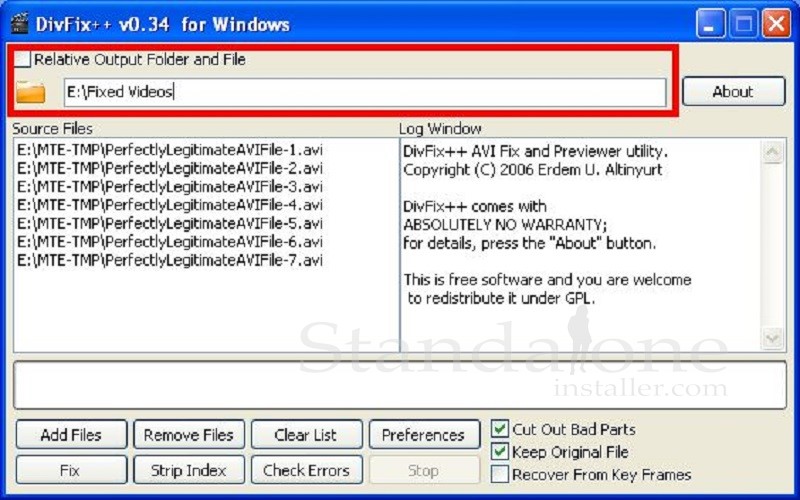Screen dimensions: 800x500
Task: Select PerfectlyLegitimateAVIFile-3.avi in source list
Action: (170, 186)
